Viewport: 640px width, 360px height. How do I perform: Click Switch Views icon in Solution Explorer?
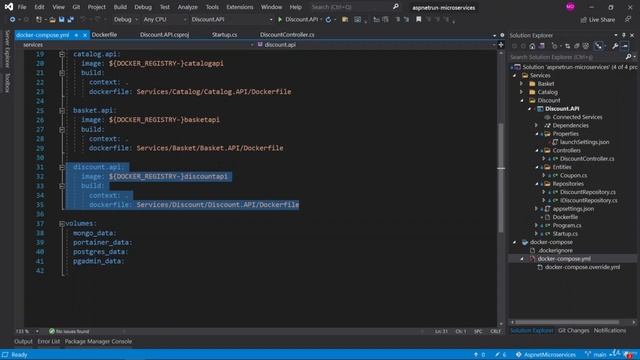pyautogui.click(x=542, y=46)
